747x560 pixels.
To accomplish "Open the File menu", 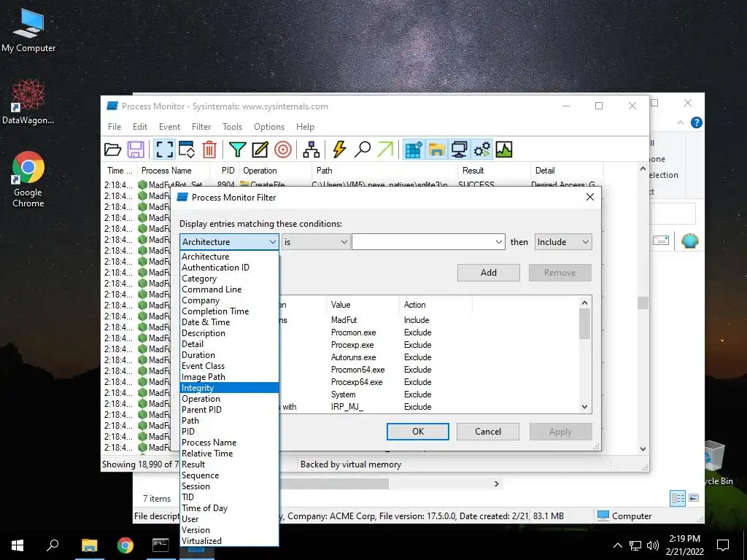I will click(115, 127).
